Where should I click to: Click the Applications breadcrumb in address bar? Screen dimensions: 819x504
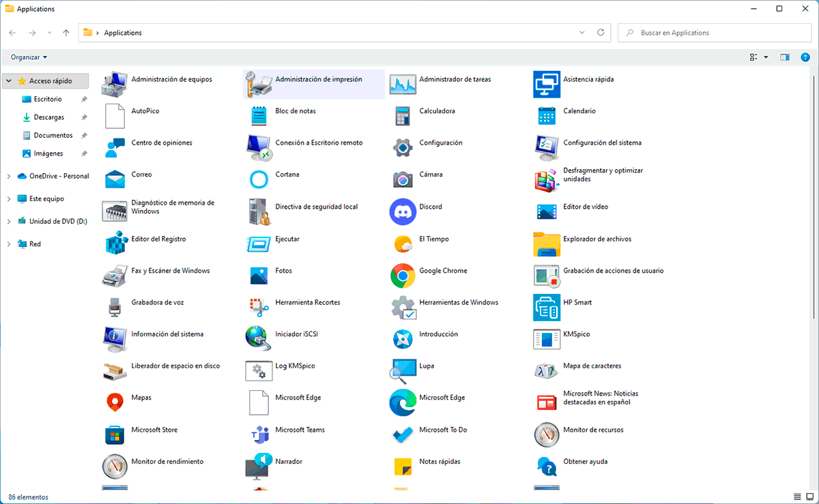pos(123,33)
